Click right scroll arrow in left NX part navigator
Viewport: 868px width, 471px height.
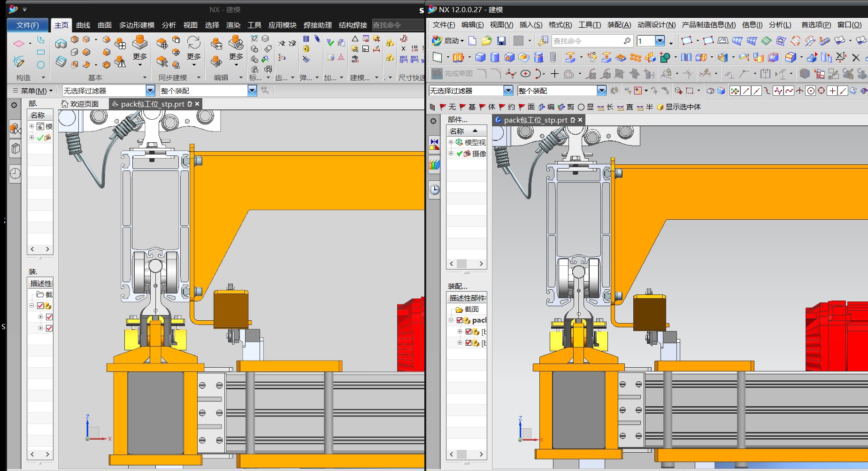coord(47,249)
